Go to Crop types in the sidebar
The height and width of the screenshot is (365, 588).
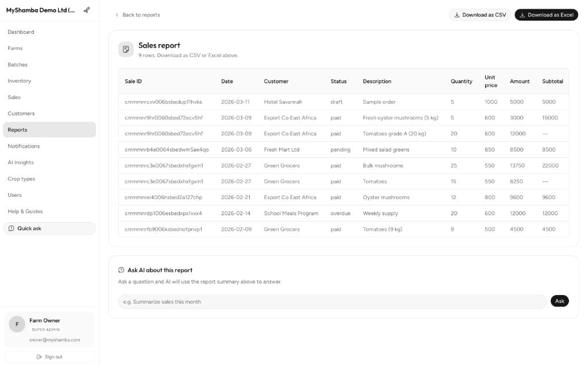22,178
